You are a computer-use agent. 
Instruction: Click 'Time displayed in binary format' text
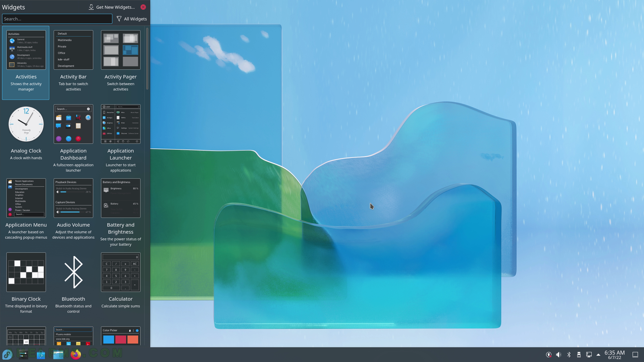coord(26,309)
